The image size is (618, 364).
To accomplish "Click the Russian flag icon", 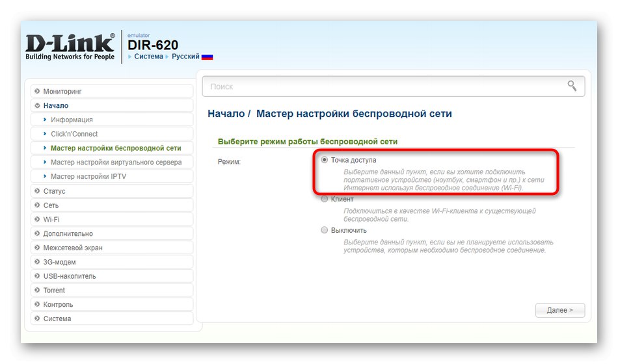I will point(207,57).
